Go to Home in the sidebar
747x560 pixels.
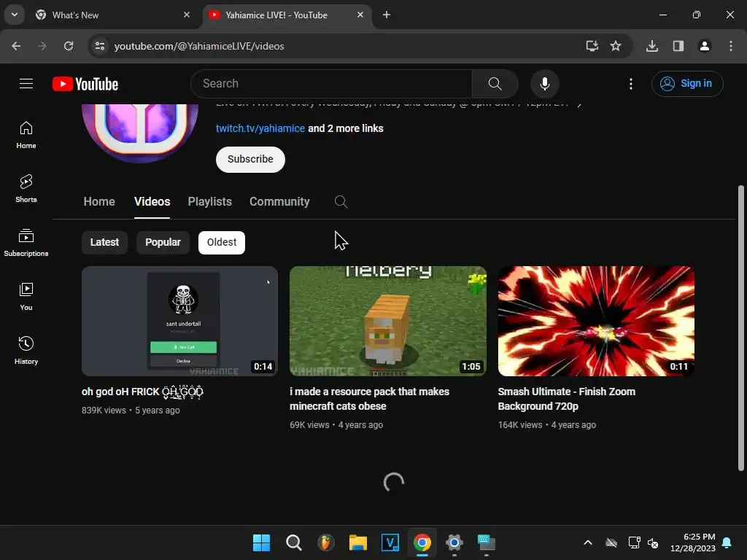pyautogui.click(x=26, y=135)
